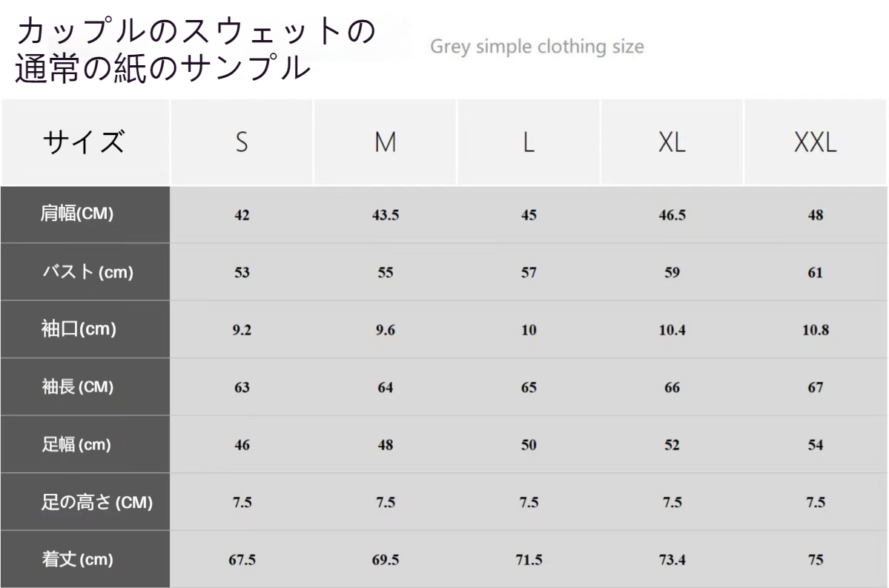889x588 pixels.
Task: Click the 73.4 length value for XL
Action: pos(672,561)
